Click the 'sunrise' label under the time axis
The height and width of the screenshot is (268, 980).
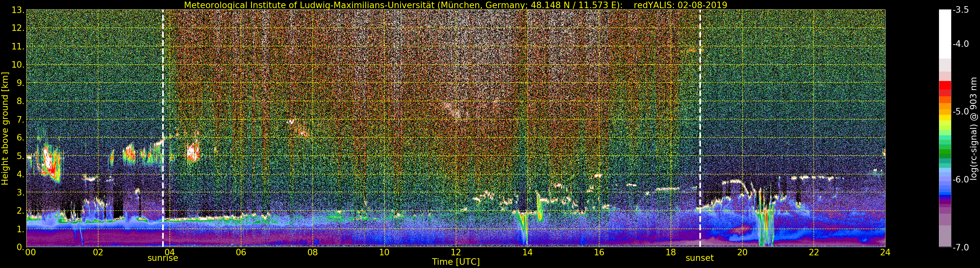162,258
